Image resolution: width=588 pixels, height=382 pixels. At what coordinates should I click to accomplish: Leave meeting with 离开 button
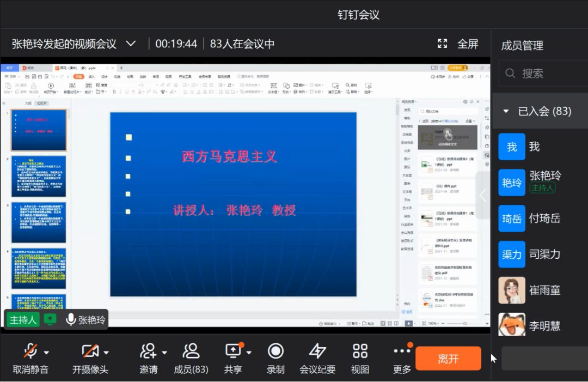tap(448, 359)
